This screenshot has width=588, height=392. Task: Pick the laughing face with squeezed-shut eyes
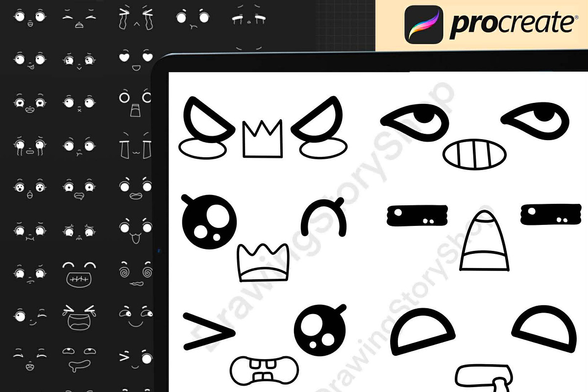pyautogui.click(x=78, y=317)
